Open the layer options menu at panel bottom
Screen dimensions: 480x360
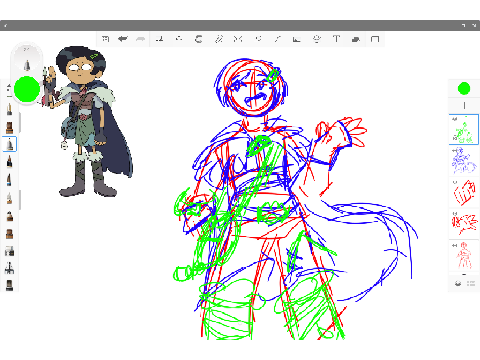pos(471,283)
